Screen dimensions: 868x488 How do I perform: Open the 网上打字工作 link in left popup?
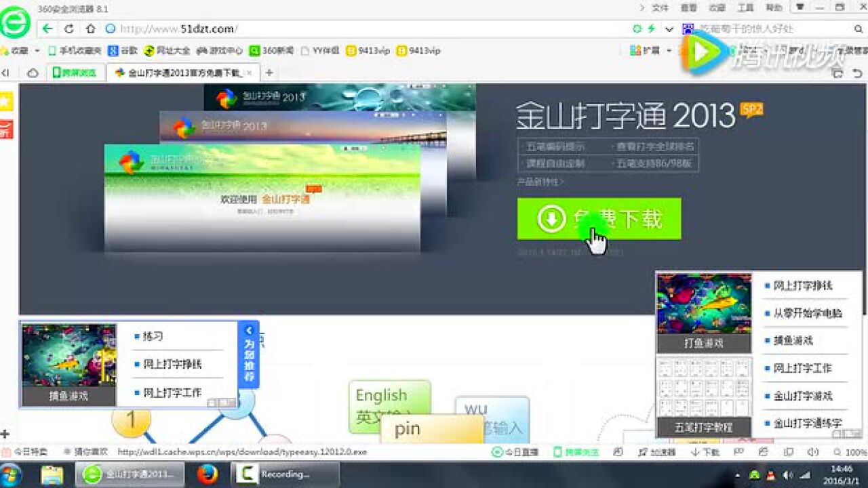172,392
